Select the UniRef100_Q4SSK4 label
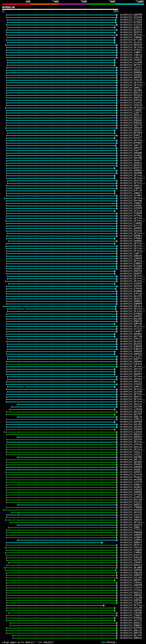The width and height of the screenshot is (146, 644). tap(131, 379)
